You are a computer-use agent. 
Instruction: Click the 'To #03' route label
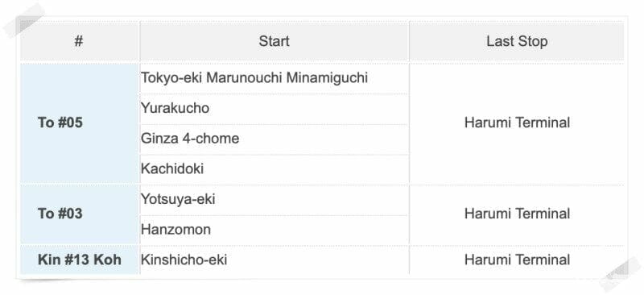point(60,214)
